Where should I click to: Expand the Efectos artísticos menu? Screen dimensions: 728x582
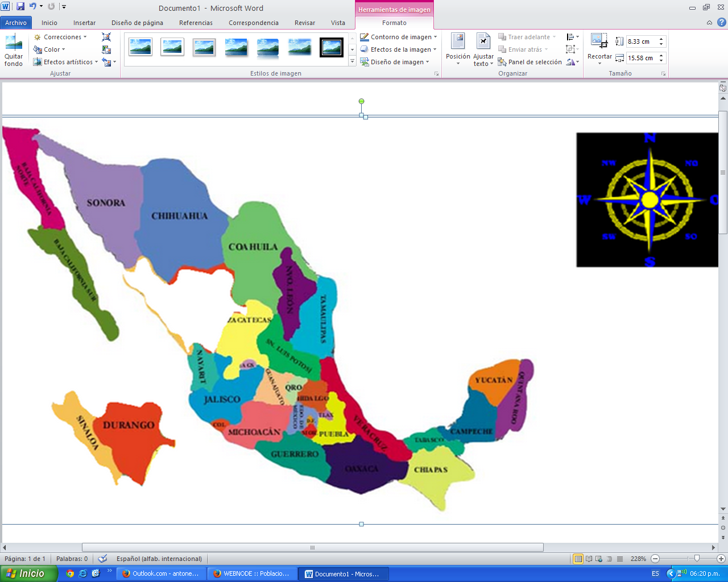pos(66,62)
